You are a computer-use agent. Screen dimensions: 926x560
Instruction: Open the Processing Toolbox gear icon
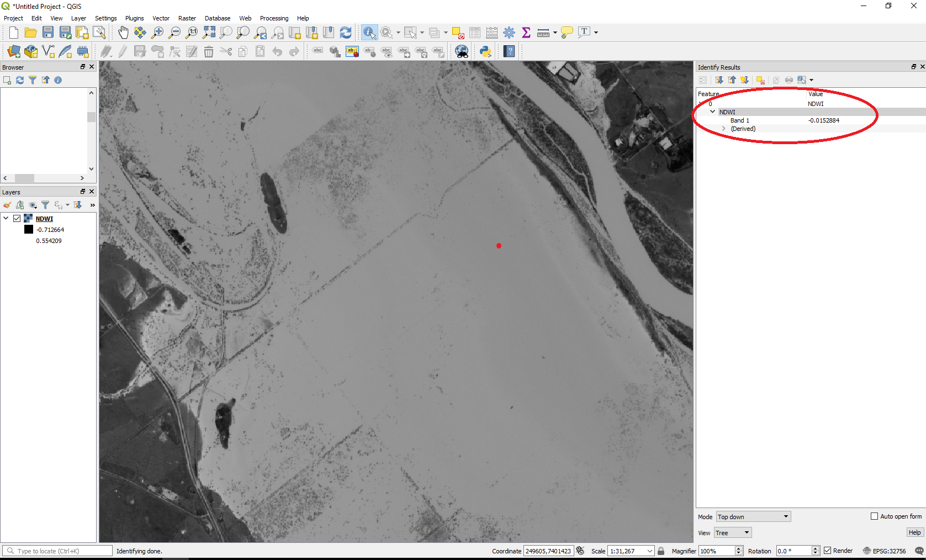pos(509,33)
